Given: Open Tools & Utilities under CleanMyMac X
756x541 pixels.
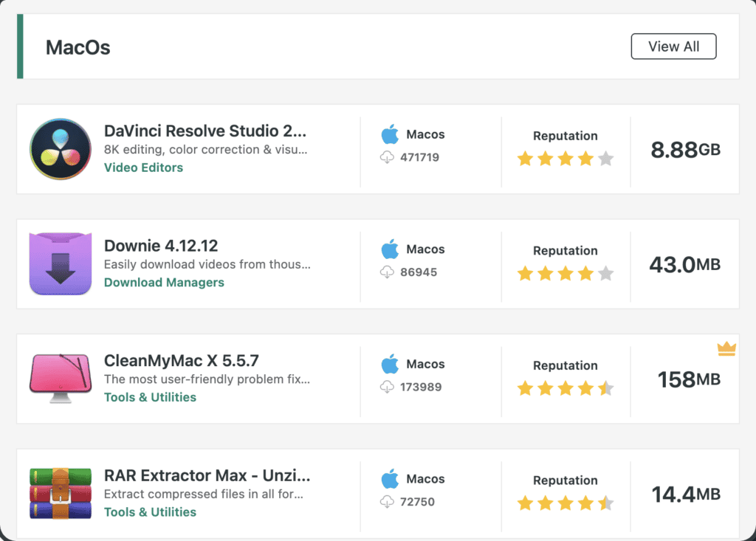Looking at the screenshot, I should (x=150, y=397).
